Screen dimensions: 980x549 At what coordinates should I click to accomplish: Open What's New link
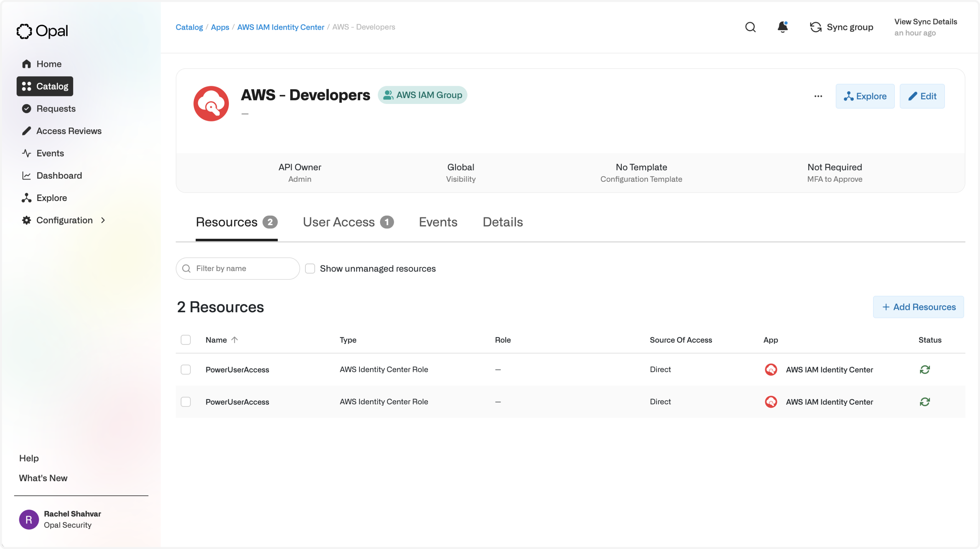pos(43,478)
